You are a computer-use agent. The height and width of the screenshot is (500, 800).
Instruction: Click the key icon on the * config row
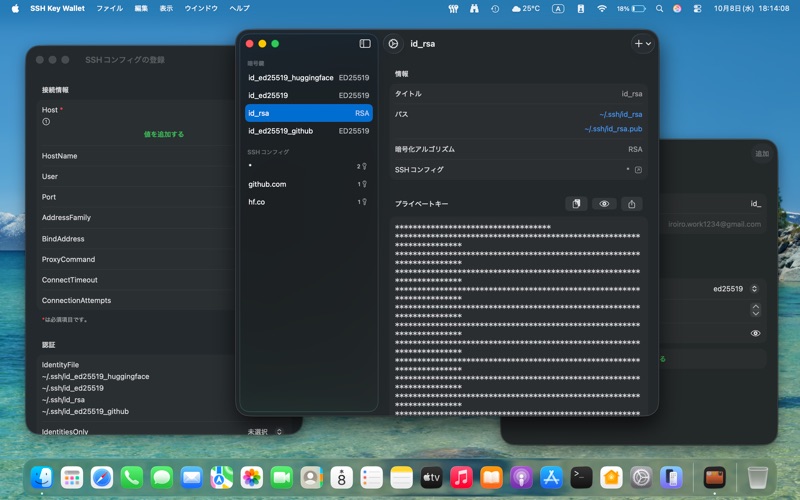(364, 166)
